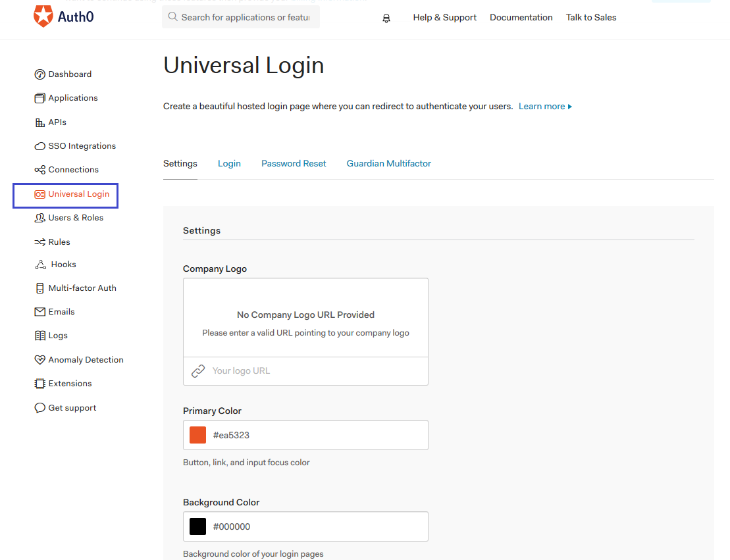Select the Settings tab
730x560 pixels.
click(x=180, y=164)
